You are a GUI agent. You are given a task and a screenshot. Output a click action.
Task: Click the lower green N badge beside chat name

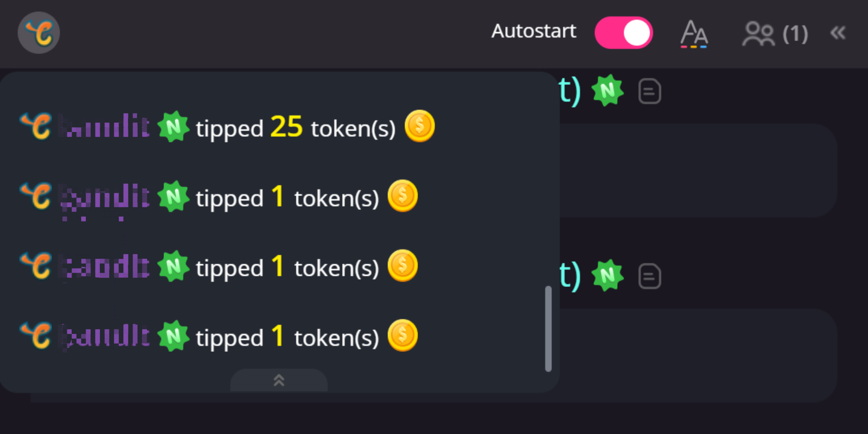pos(607,276)
